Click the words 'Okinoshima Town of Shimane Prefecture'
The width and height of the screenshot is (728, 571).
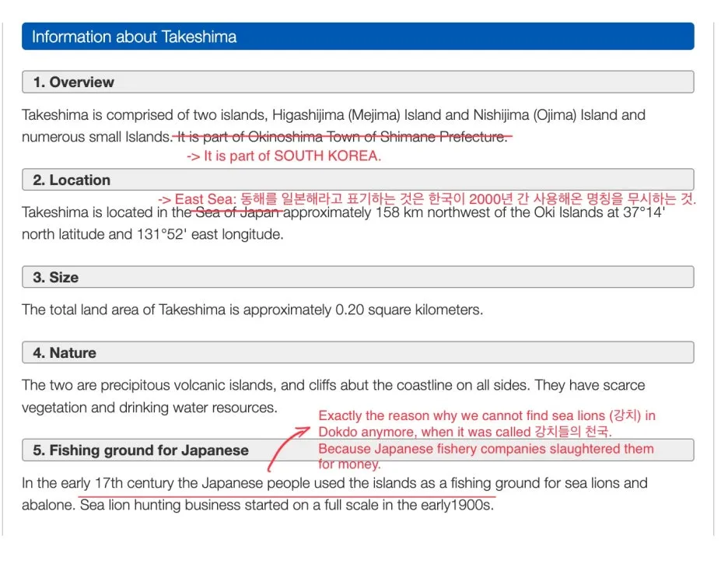click(376, 137)
